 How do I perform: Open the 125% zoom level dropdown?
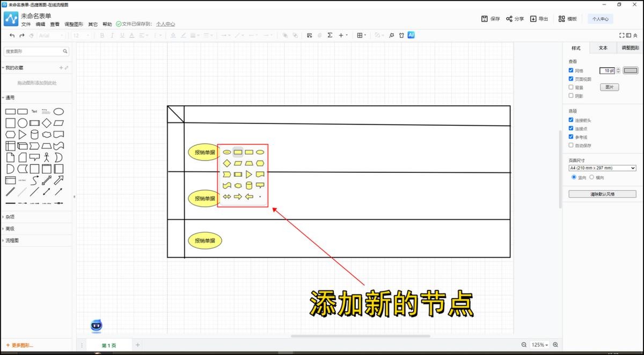[x=539, y=345]
